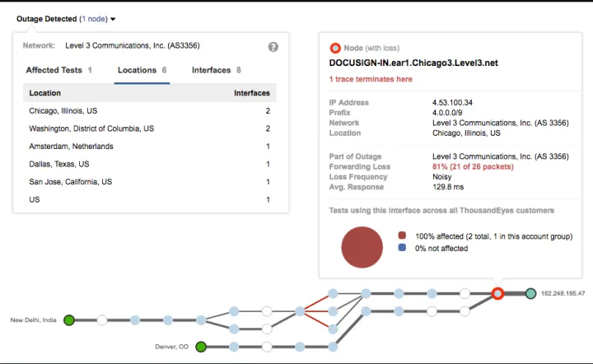Viewport: 593px width, 364px height.
Task: Expand the Outage Detected dropdown arrow
Action: coord(113,19)
